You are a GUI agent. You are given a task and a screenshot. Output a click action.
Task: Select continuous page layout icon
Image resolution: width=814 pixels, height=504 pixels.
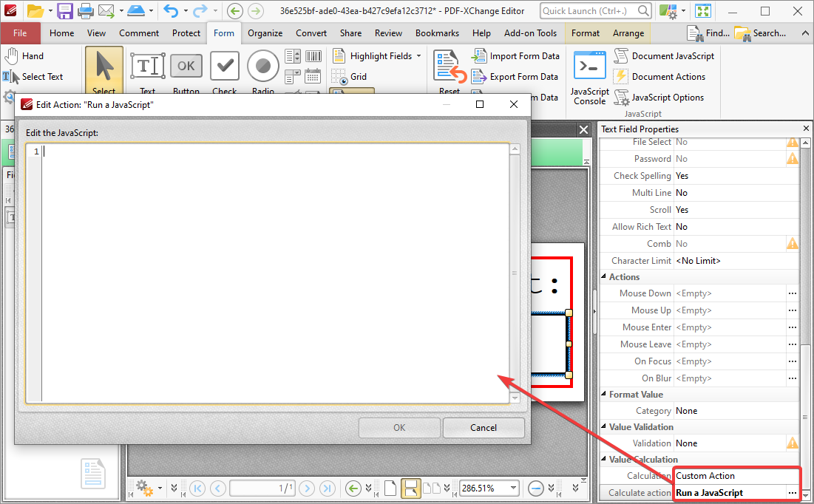(x=410, y=488)
